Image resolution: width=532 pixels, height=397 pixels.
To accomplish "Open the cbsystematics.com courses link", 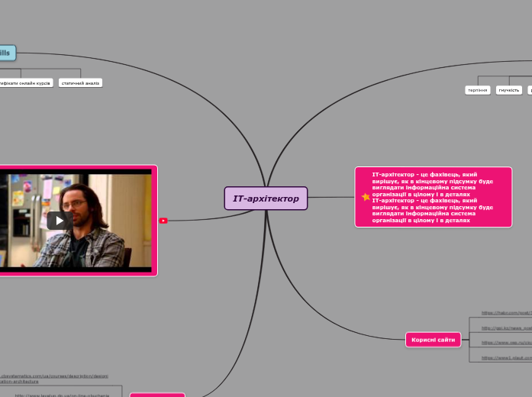I will click(x=53, y=378).
